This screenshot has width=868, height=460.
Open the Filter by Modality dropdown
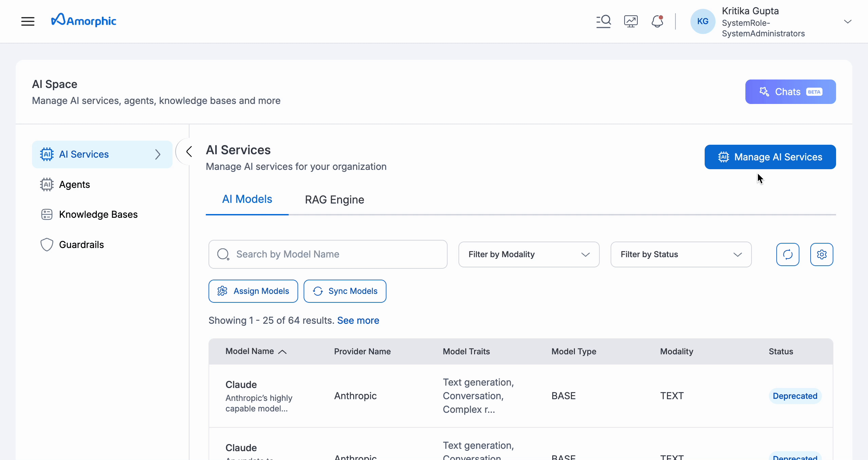tap(529, 254)
